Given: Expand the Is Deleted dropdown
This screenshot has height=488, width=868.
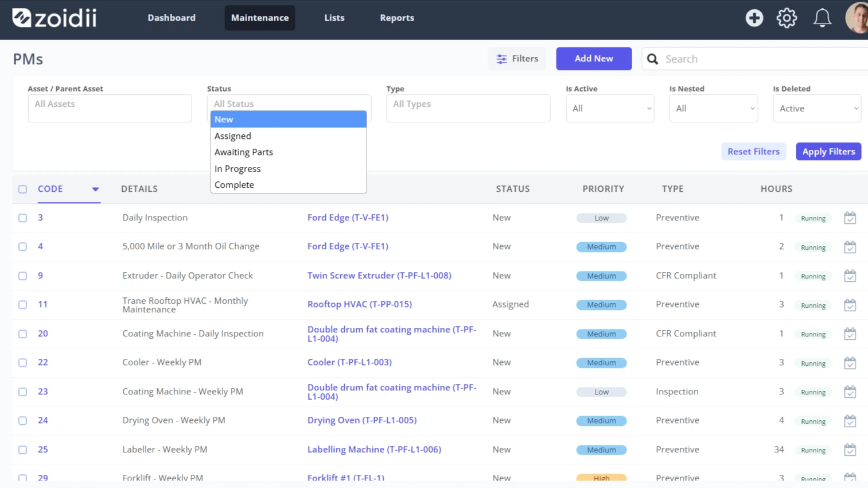Looking at the screenshot, I should (x=817, y=109).
